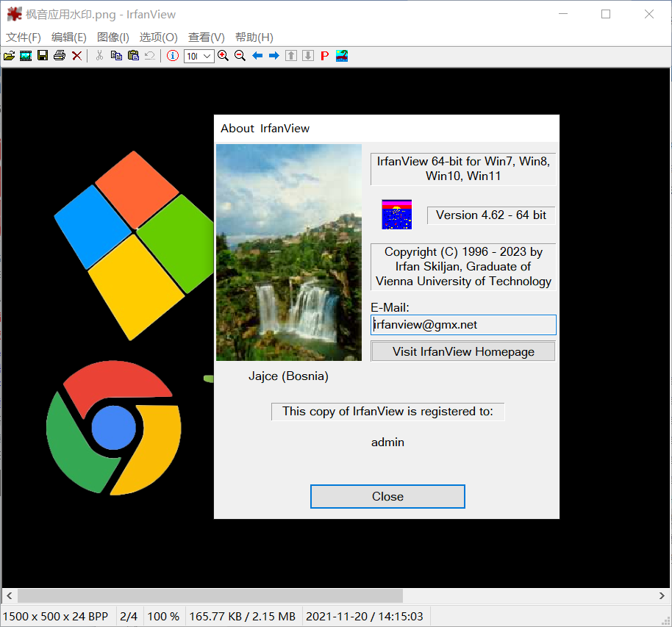
Task: Click the Zoom In magnifier icon
Action: tap(223, 56)
